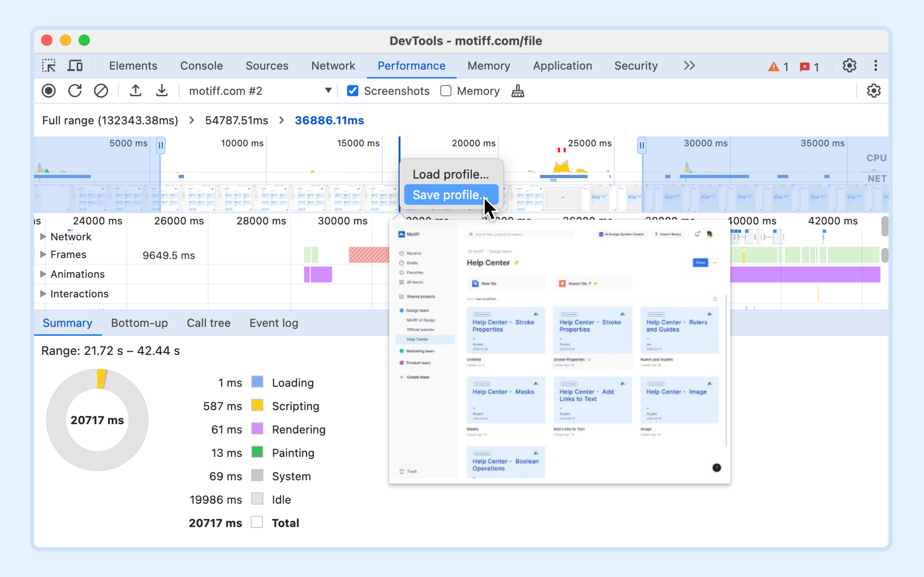Screen dimensions: 924x577
Task: Open the motiff.com #2 profile dropdown
Action: [260, 91]
